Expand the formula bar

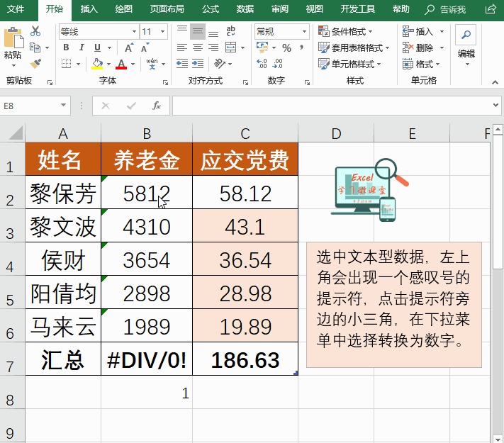tap(495, 105)
